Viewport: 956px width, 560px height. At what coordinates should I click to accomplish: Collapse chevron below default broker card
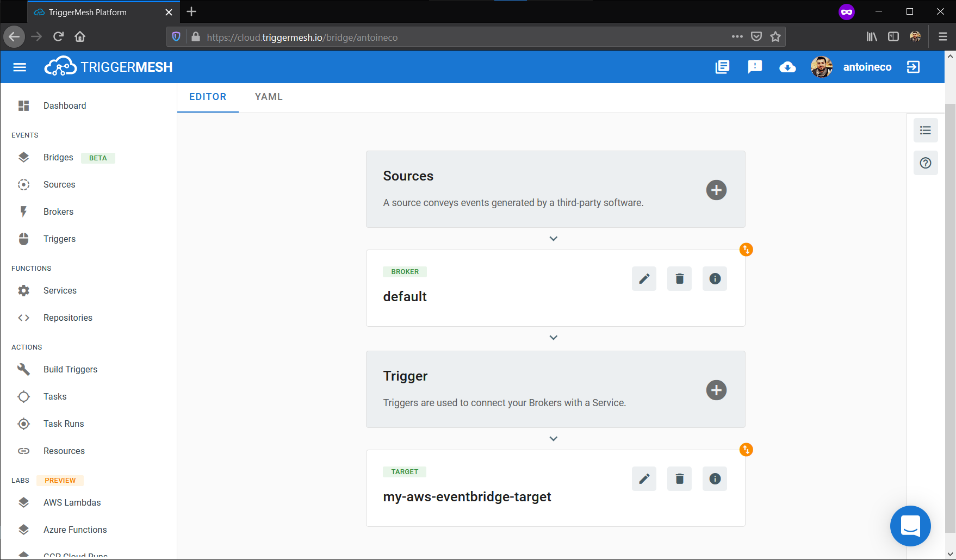(x=554, y=338)
